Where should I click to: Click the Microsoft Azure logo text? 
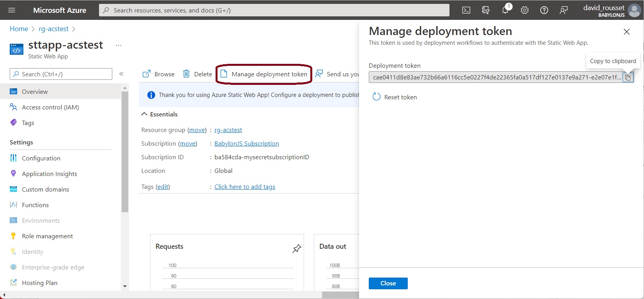(x=60, y=11)
